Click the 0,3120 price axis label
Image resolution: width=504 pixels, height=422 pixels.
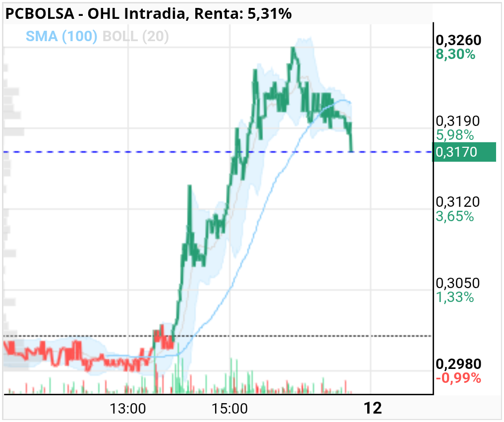pyautogui.click(x=458, y=202)
